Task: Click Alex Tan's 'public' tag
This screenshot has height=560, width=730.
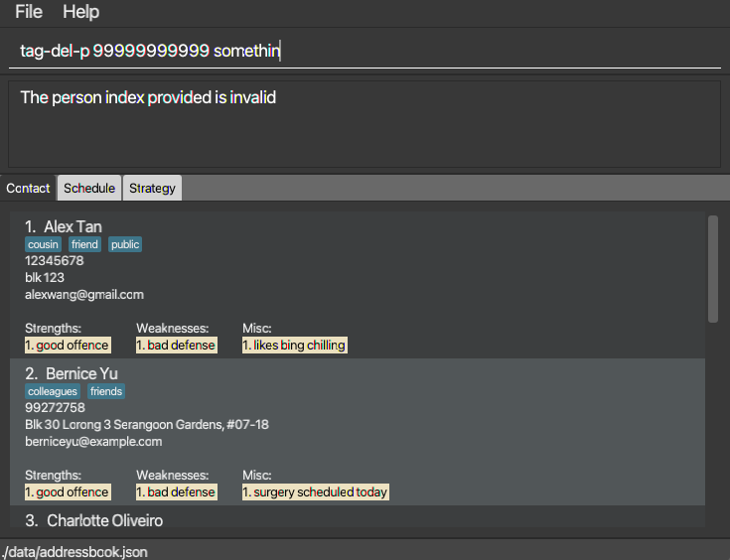Action: coord(125,244)
